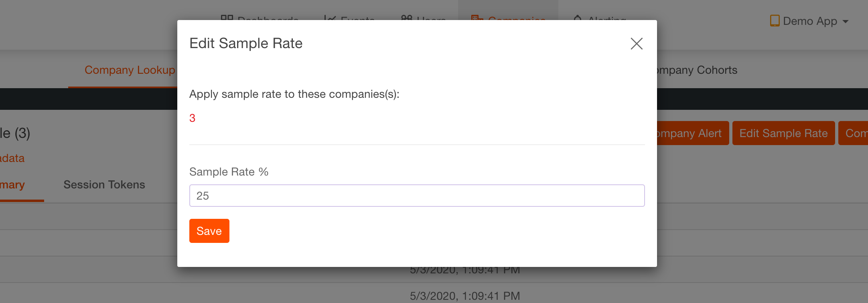Screen dimensions: 868x303
Task: Click the Events chart icon
Action: pos(330,18)
